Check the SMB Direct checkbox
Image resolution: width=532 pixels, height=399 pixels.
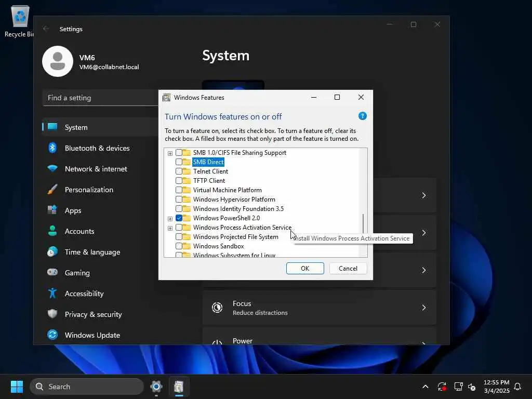point(179,162)
